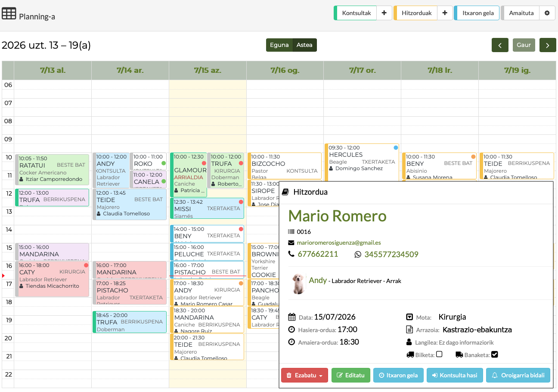The image size is (558, 392).
Task: Open the Kontsultak filter
Action: tap(356, 13)
